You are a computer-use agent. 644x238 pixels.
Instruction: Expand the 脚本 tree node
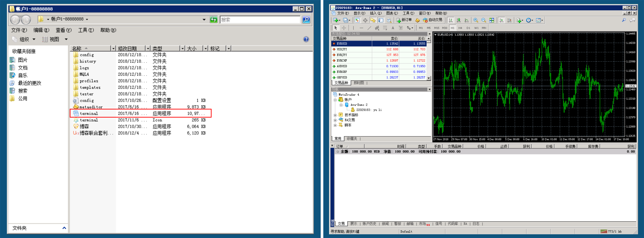(x=335, y=125)
